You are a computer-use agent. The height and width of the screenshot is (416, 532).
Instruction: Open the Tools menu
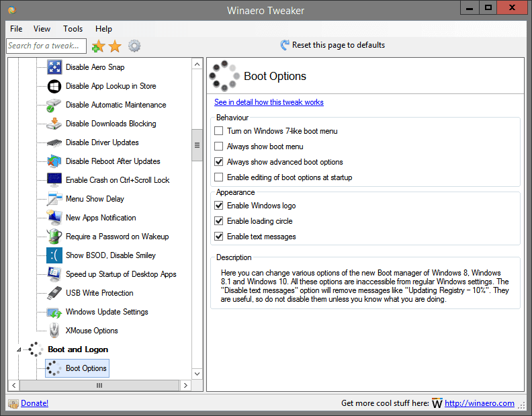tap(73, 29)
